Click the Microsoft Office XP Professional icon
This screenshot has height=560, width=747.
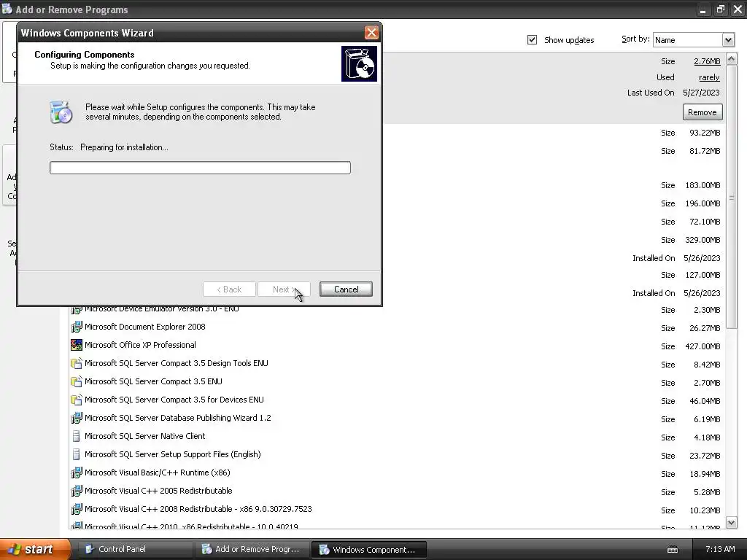[76, 345]
